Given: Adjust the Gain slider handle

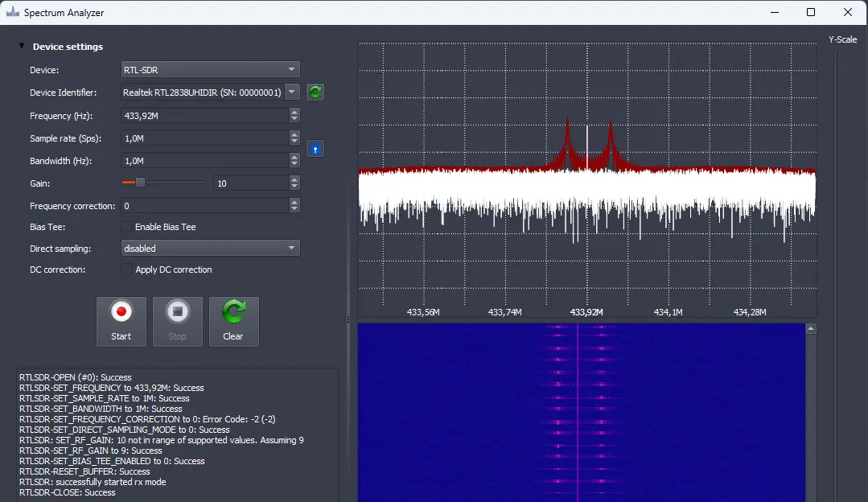Looking at the screenshot, I should click(x=140, y=183).
